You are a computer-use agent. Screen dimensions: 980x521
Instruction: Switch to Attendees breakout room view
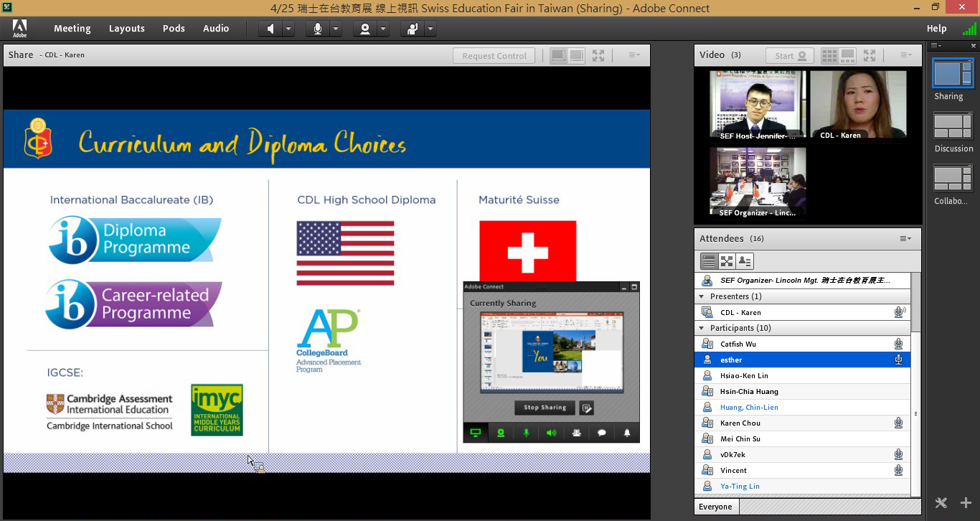coord(727,261)
